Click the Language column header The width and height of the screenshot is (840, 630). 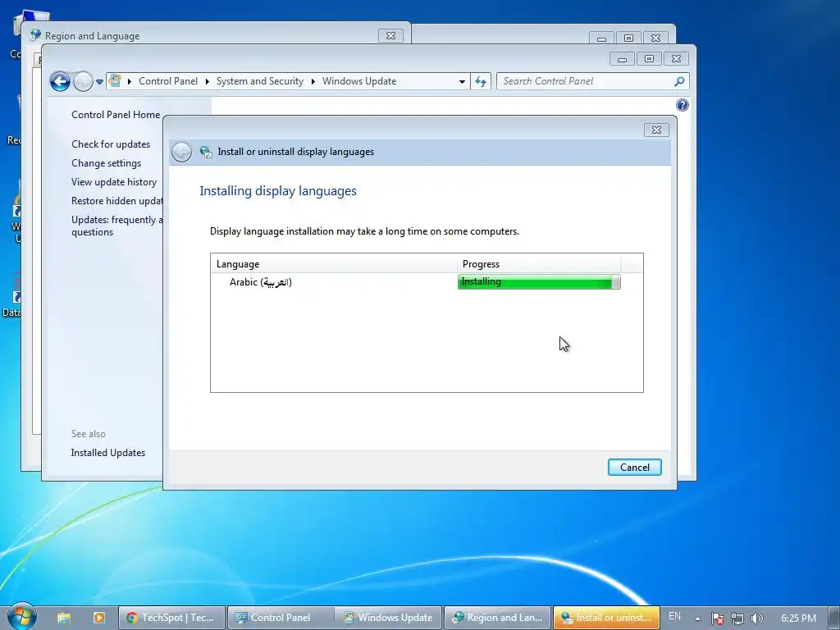coord(333,264)
